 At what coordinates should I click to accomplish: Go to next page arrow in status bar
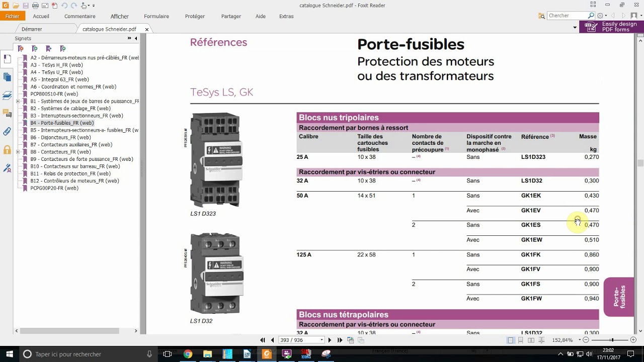[330, 340]
